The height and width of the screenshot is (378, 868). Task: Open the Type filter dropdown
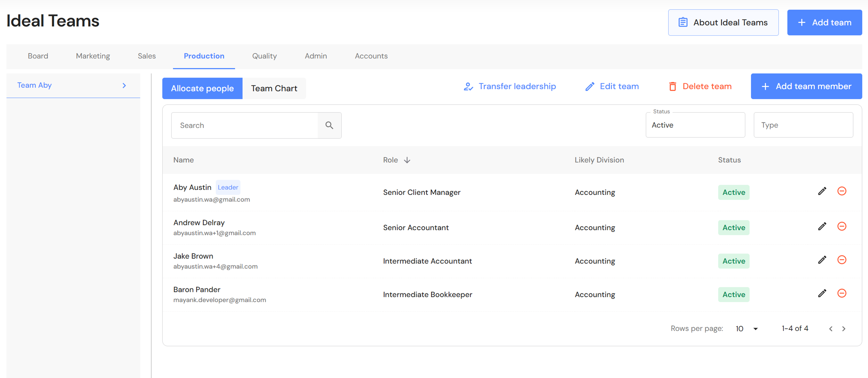(803, 125)
